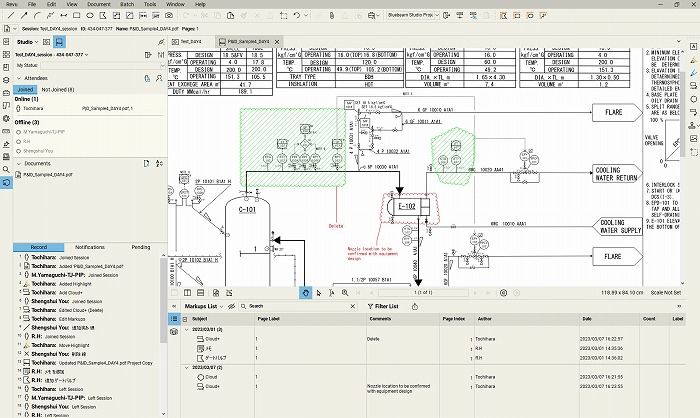Open the Bluebeam Studio Proj combo box

click(x=413, y=15)
